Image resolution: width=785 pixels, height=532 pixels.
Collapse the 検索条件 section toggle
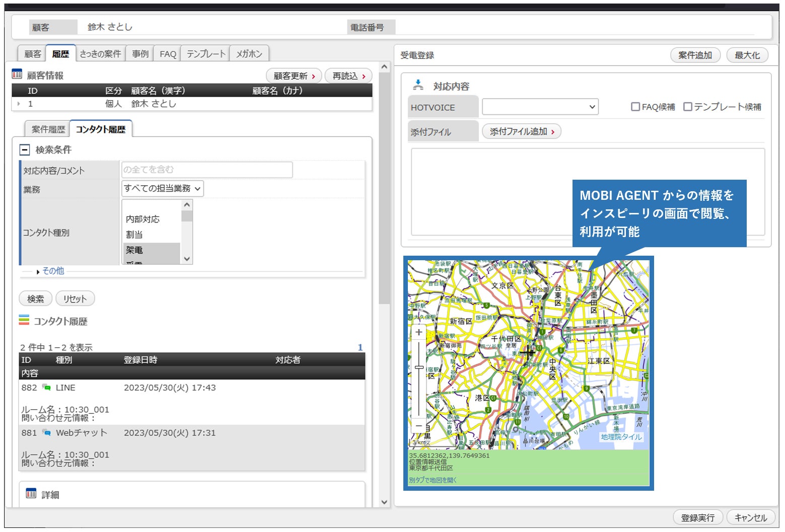(25, 150)
